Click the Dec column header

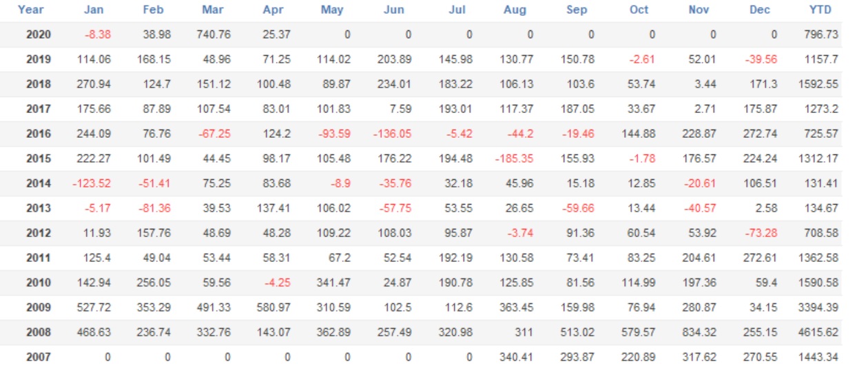[760, 10]
